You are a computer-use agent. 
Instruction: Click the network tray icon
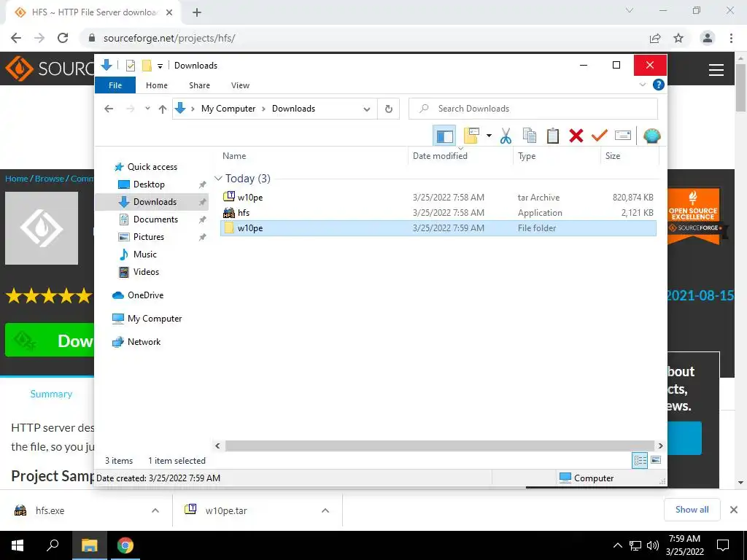pos(635,545)
